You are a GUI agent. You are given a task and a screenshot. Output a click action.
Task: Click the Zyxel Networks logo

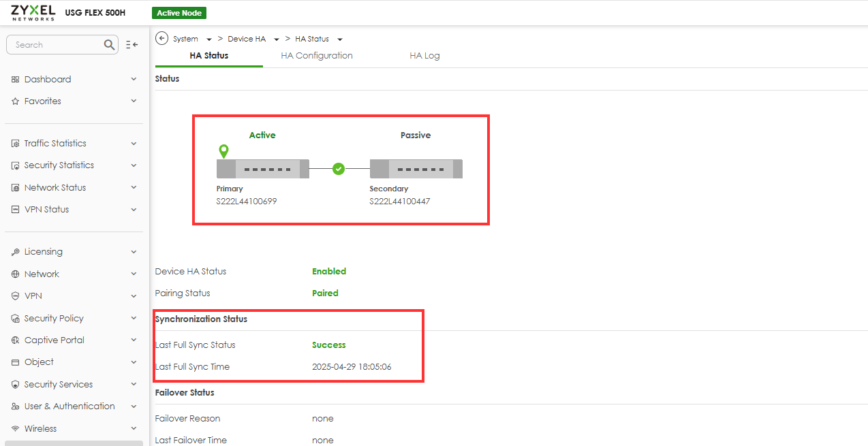tap(33, 12)
